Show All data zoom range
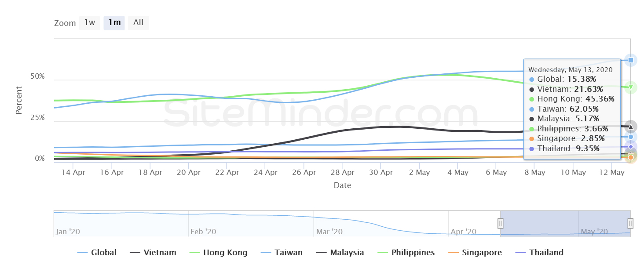The height and width of the screenshot is (261, 644). pyautogui.click(x=139, y=23)
